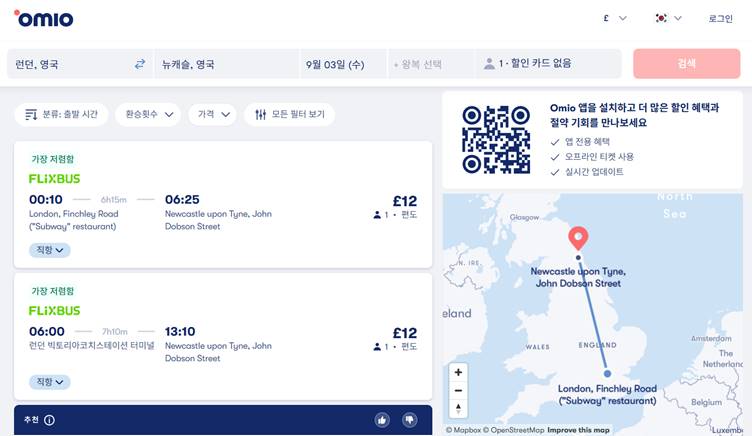Zoom out on the map
Image resolution: width=752 pixels, height=436 pixels.
(x=458, y=390)
